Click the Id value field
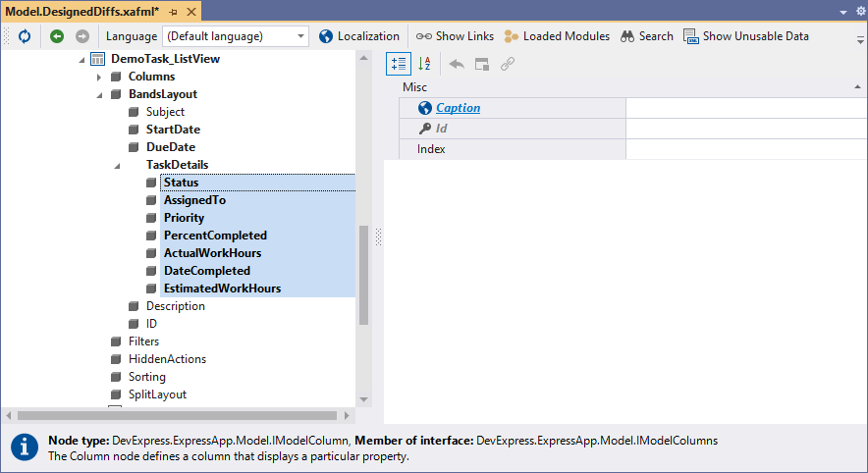The height and width of the screenshot is (473, 868). pos(747,129)
